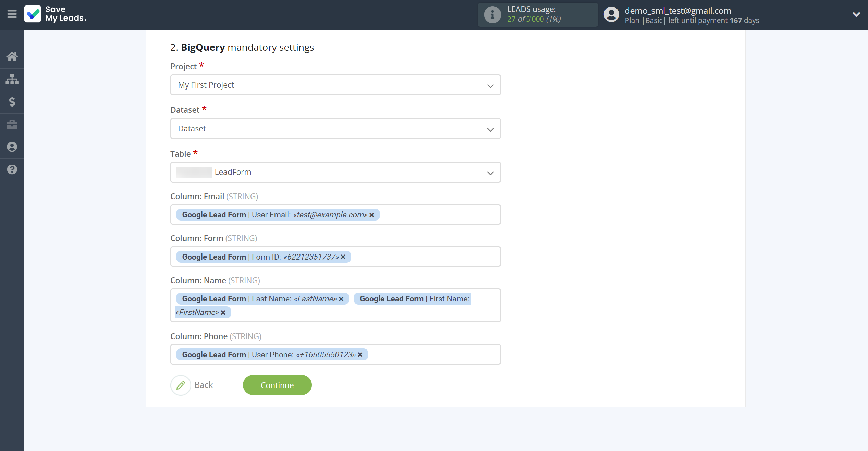Remove the Form ID tag
Viewport: 868px width, 451px height.
[343, 257]
